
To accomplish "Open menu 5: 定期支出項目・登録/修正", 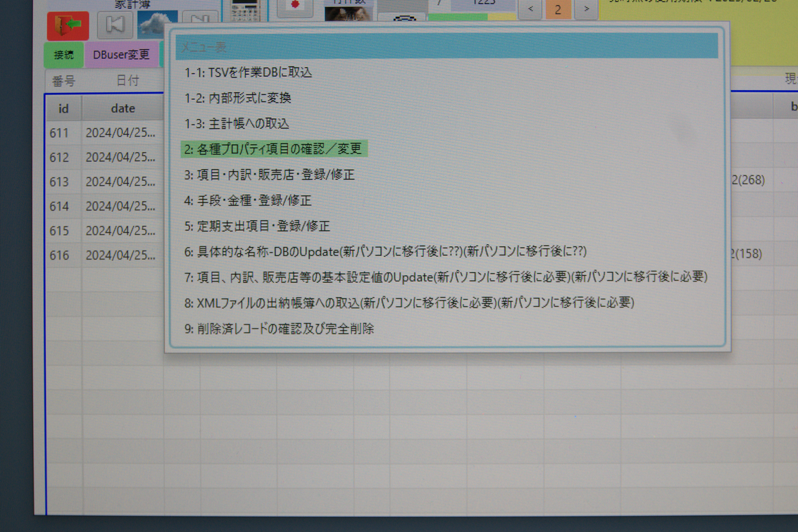I will [x=256, y=226].
